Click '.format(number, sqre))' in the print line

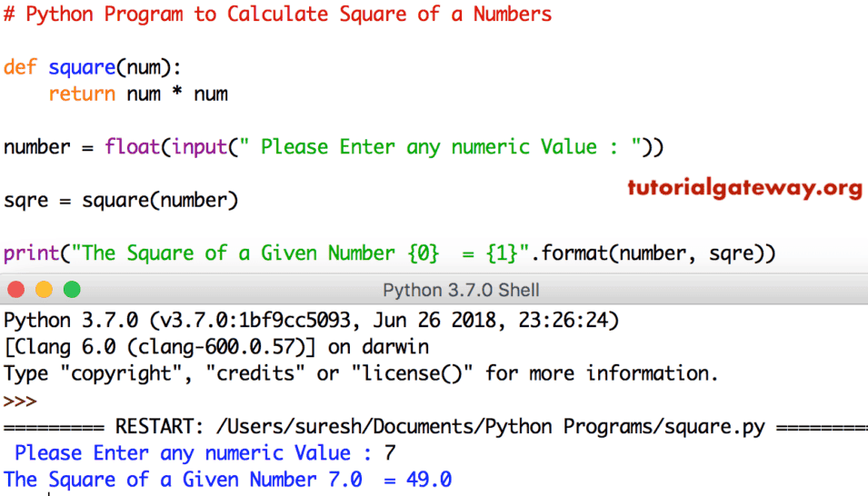click(653, 253)
